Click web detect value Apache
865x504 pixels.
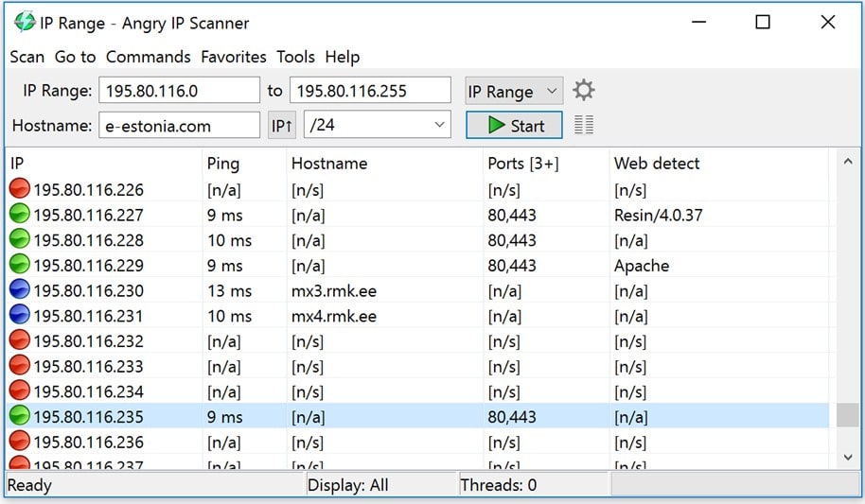pos(642,265)
